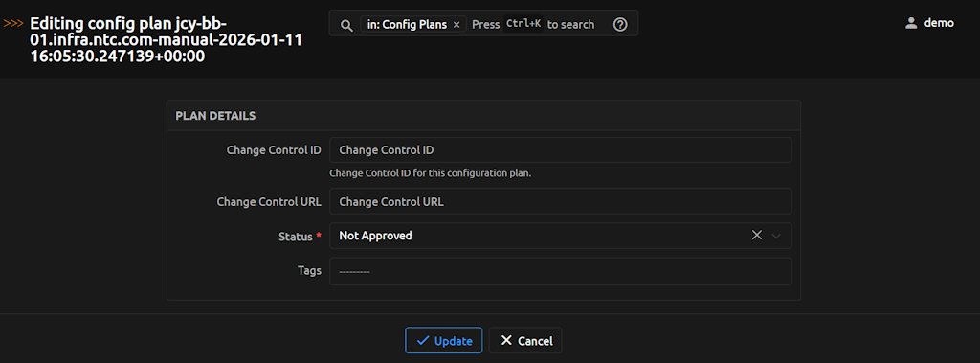Click the orange breadcrumb chevrons icon
The image size is (980, 363).
pos(13,24)
